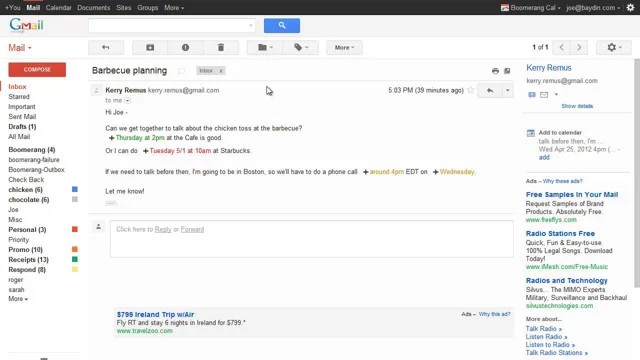Add Thursday at 2pm to calendar
The width and height of the screenshot is (640, 360).
[x=136, y=138]
